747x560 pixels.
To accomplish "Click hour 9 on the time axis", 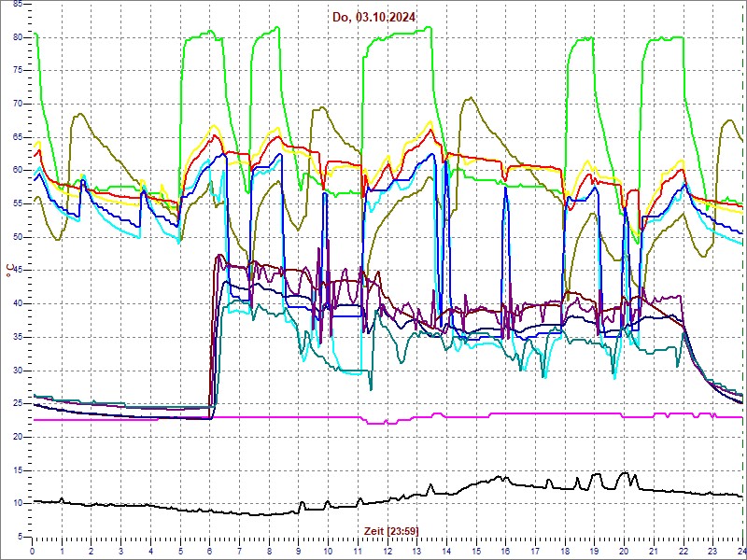I will click(x=299, y=551).
